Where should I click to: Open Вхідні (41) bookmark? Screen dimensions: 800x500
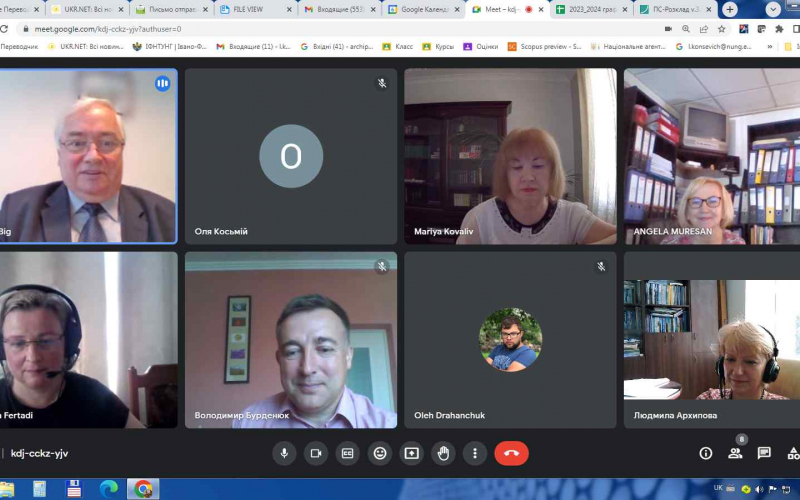click(337, 46)
